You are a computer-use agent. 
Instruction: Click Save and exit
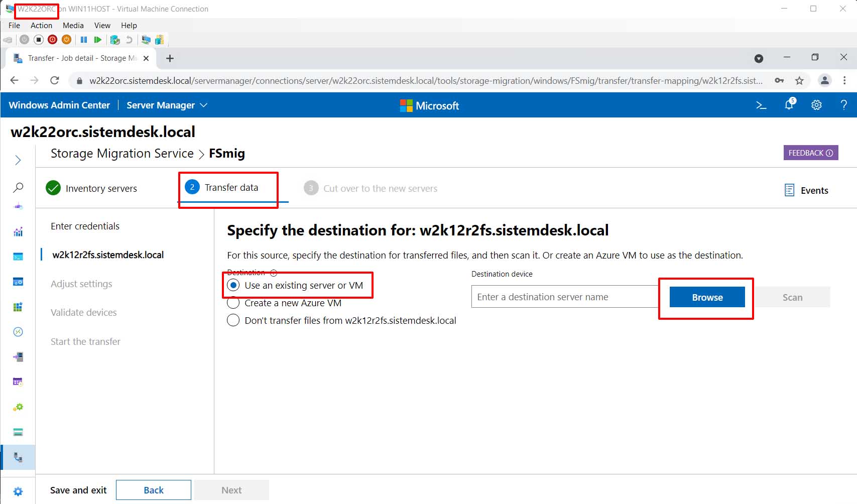78,490
